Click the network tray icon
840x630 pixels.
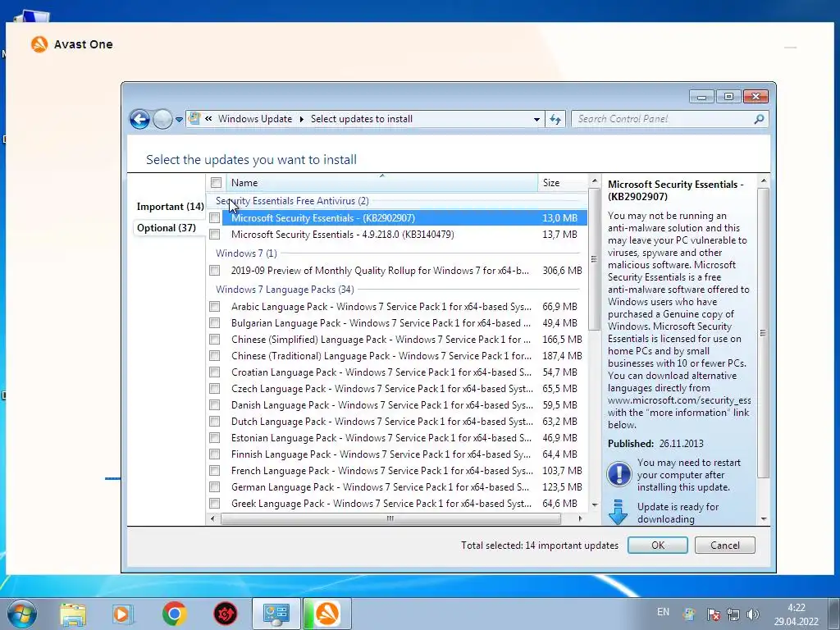[x=733, y=614]
